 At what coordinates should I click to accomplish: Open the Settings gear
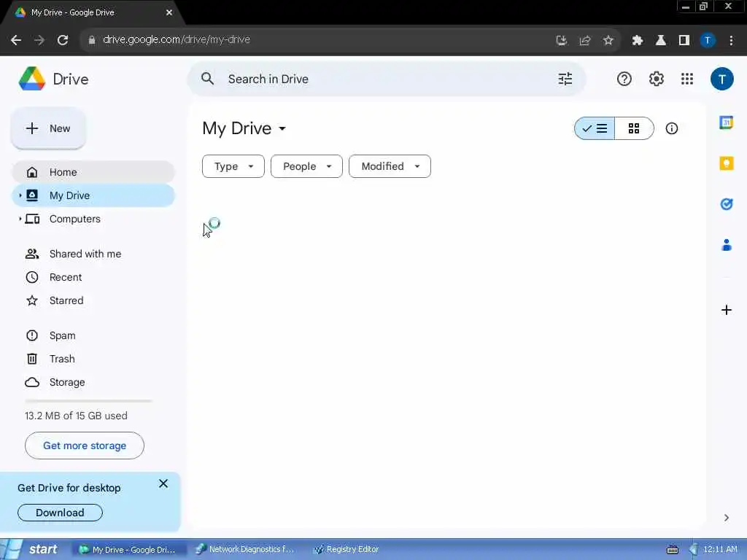click(656, 79)
